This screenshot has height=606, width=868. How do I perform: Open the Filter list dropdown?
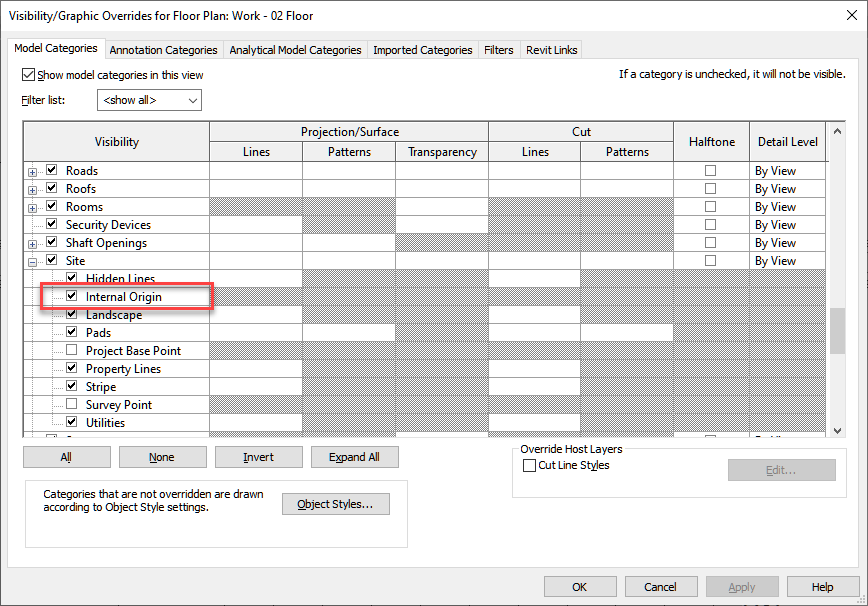pos(149,101)
